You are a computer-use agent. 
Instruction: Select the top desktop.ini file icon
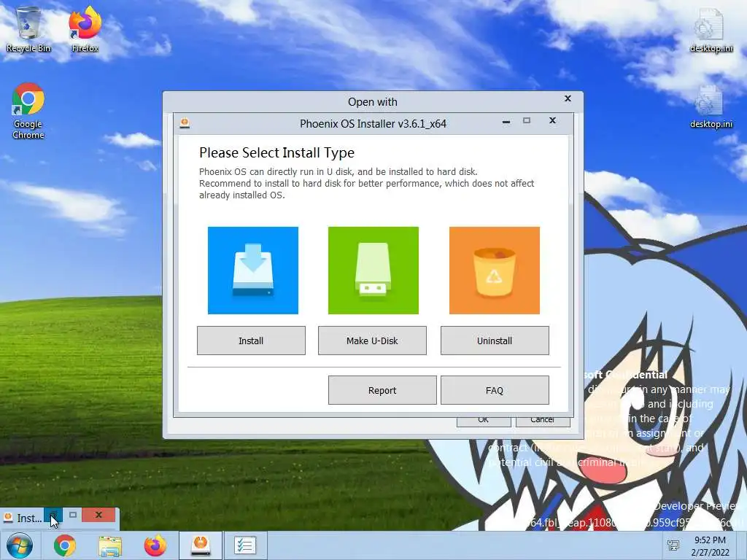point(711,29)
